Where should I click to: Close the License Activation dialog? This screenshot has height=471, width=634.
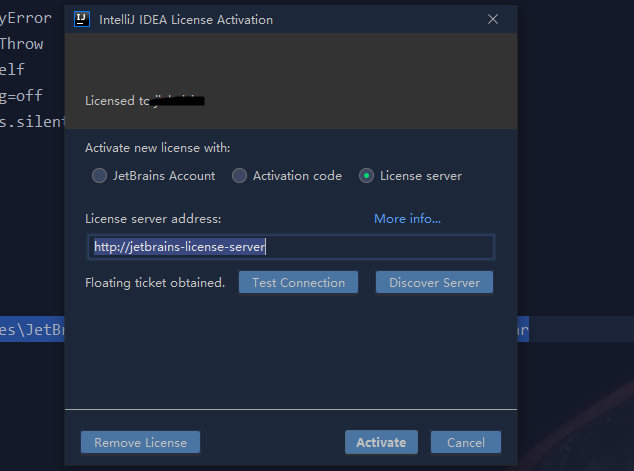[492, 19]
